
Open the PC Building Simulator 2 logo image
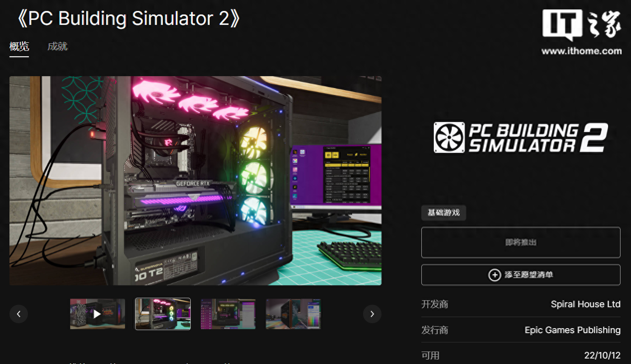point(520,137)
